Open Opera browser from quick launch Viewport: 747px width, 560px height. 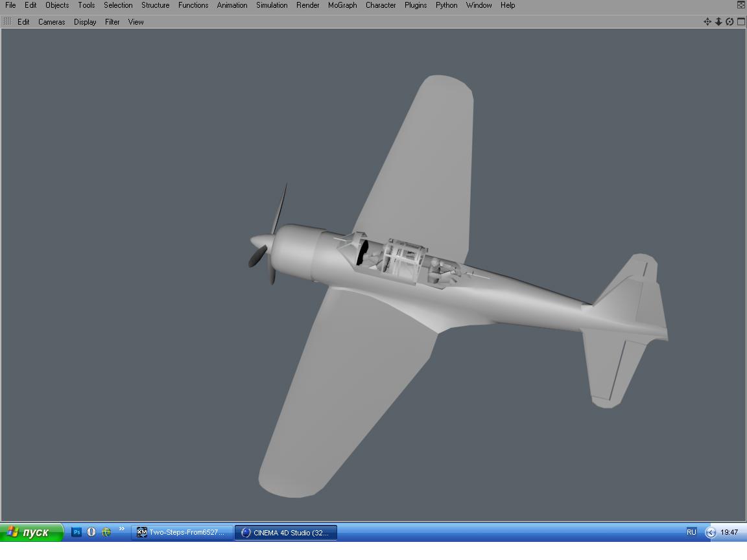coord(91,532)
